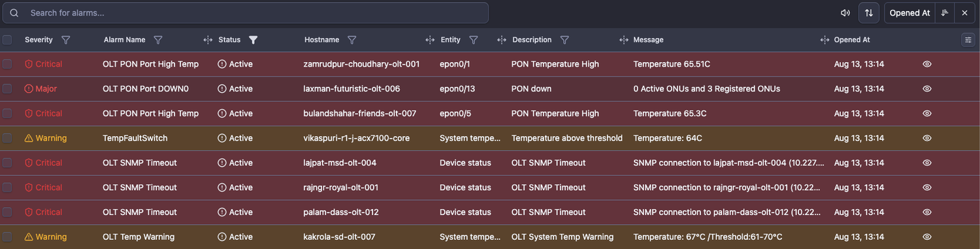
Task: View details eye icon for laxman-futuristic-olt-006
Action: click(926, 89)
